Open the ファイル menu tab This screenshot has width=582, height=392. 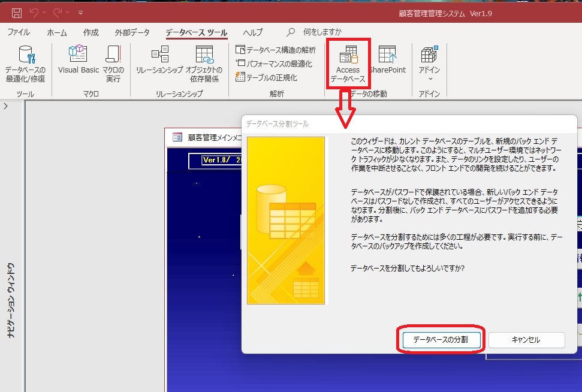(19, 32)
